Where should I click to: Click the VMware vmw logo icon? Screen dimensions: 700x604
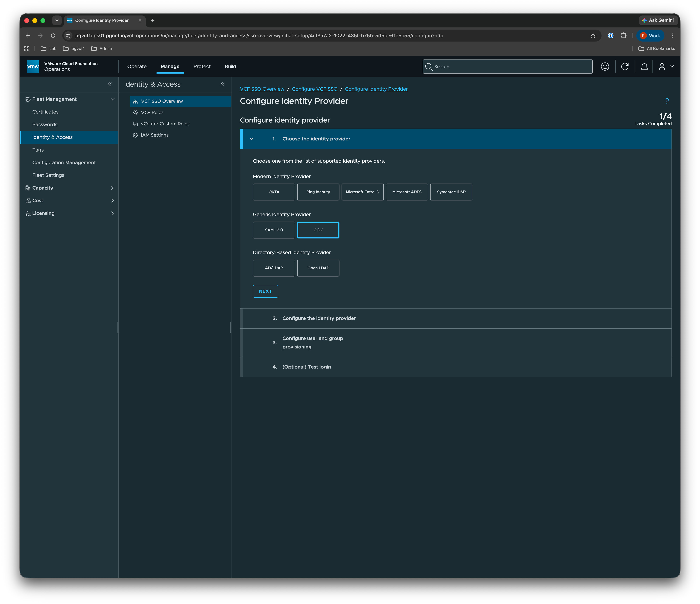coord(33,66)
